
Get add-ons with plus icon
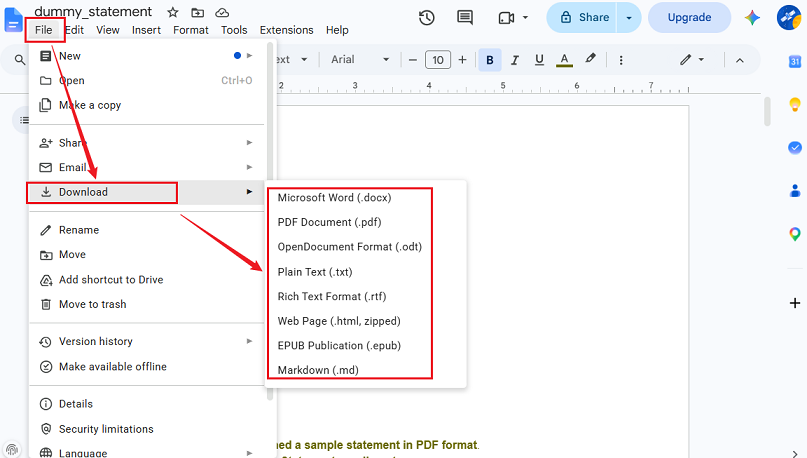(795, 303)
